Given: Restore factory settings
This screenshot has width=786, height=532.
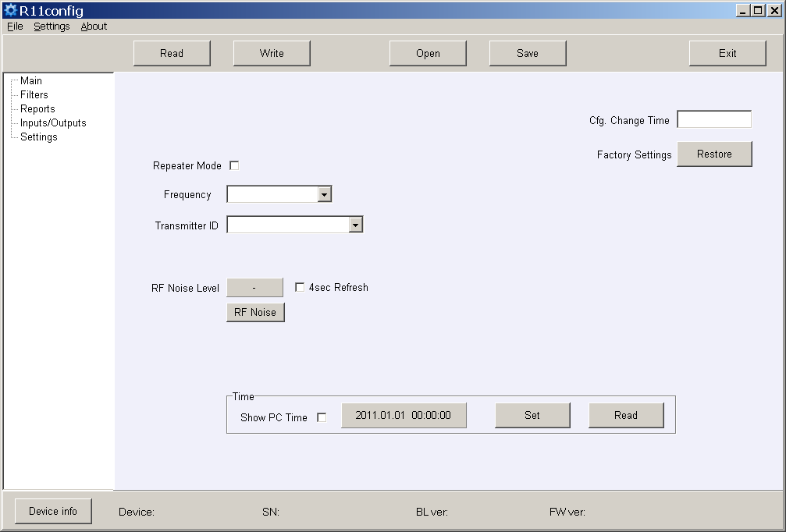Looking at the screenshot, I should click(x=714, y=154).
